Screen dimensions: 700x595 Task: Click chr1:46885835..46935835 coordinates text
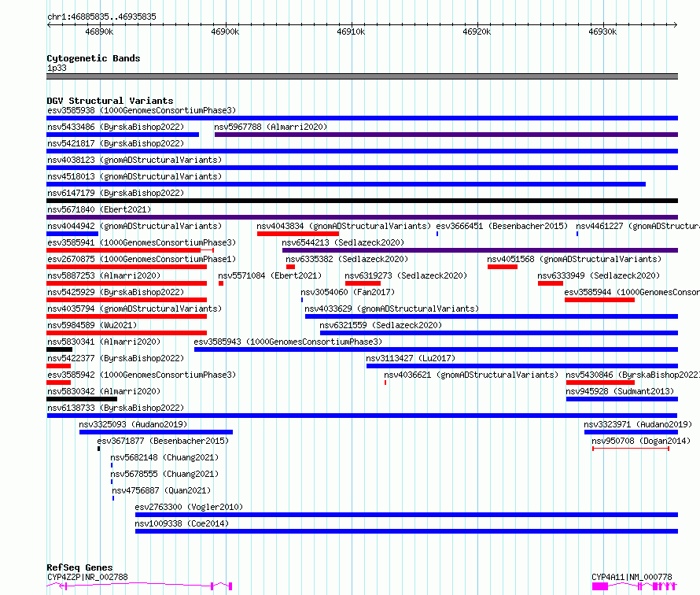101,17
